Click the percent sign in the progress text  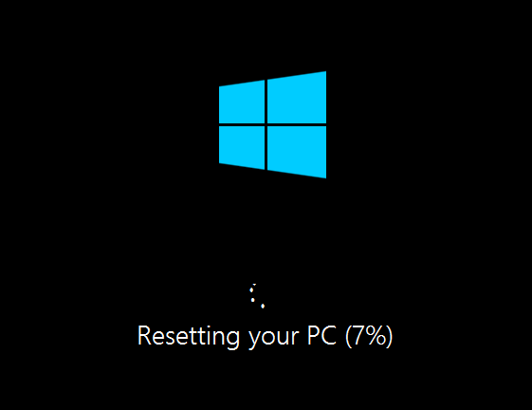[376, 336]
